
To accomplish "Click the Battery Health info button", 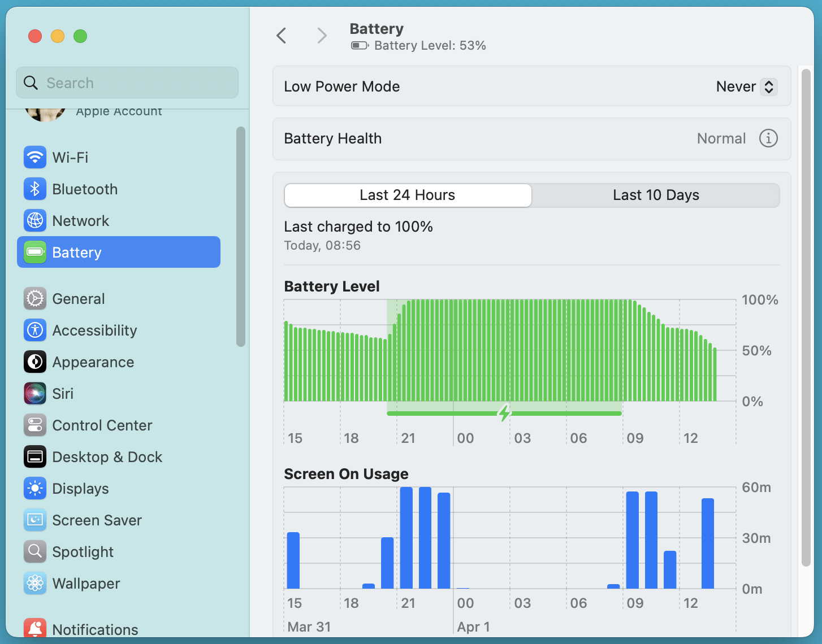I will point(768,138).
